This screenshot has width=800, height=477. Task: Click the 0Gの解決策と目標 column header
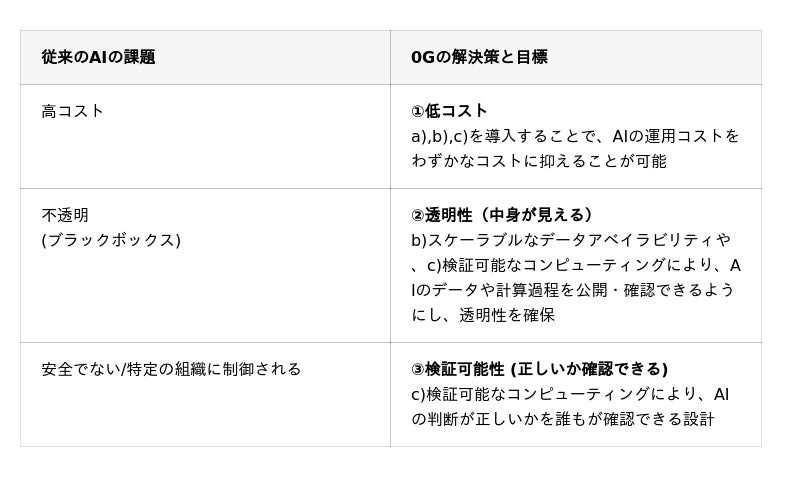479,57
